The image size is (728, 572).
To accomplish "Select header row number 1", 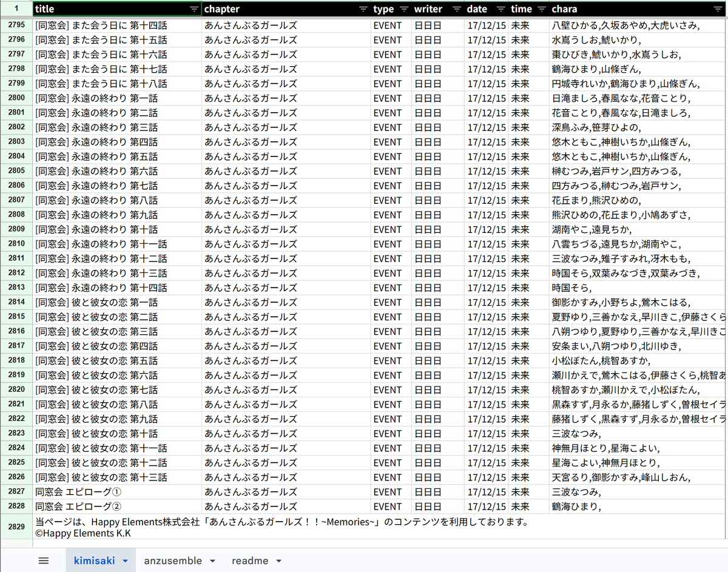I will (x=16, y=9).
